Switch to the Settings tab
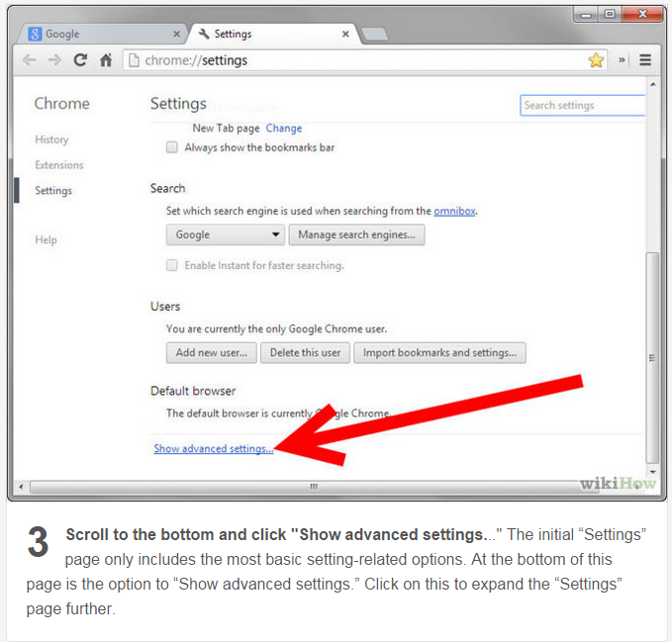Viewport: 672px width, 642px height. pos(274,34)
